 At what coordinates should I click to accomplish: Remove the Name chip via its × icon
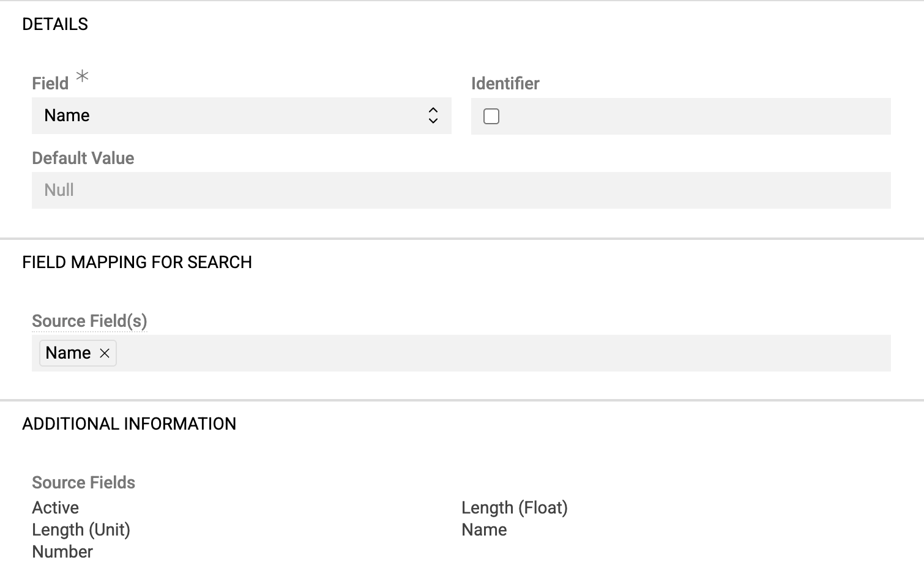point(105,353)
